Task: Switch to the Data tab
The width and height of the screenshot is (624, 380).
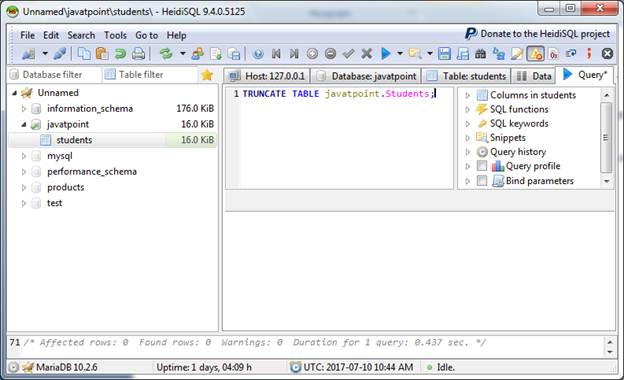Action: 533,76
